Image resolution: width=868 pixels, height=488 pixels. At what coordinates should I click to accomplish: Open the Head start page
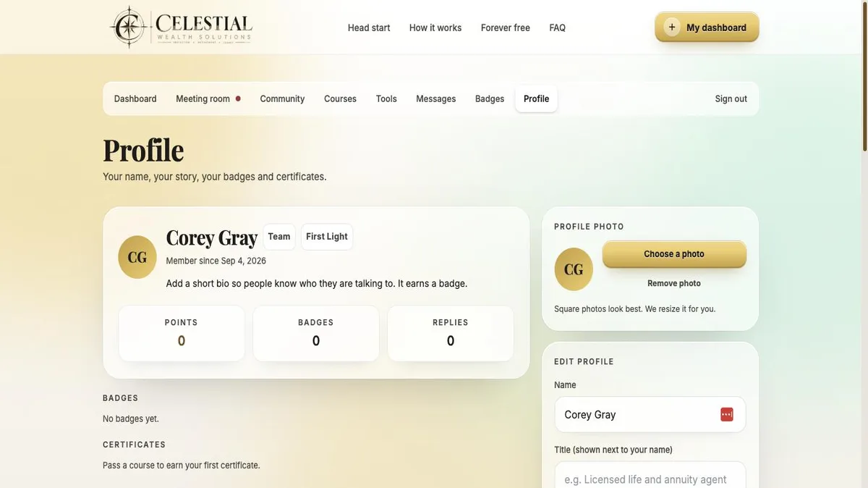coord(369,28)
